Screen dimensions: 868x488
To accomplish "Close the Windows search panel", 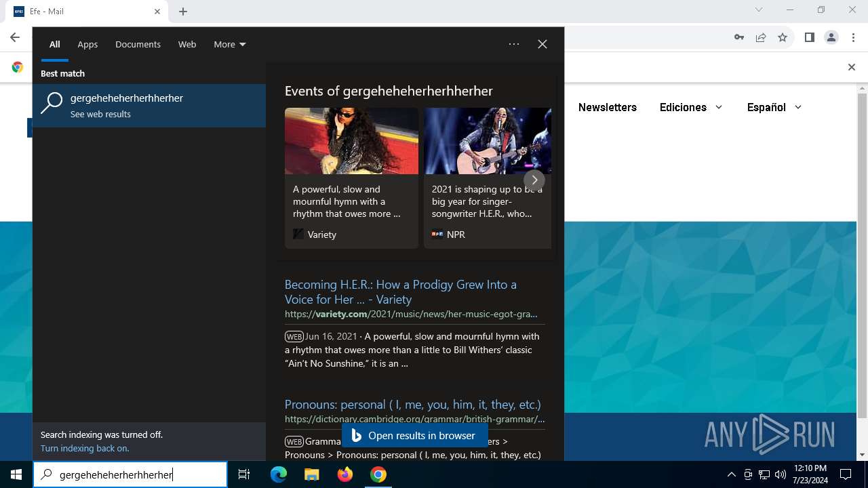I will (x=542, y=44).
